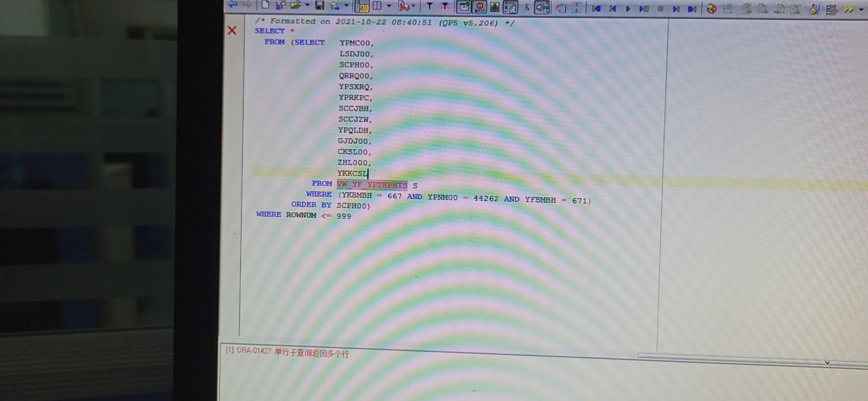Screen dimensions: 868x401
Task: Expand the split window layout dropdown
Action: (x=389, y=6)
